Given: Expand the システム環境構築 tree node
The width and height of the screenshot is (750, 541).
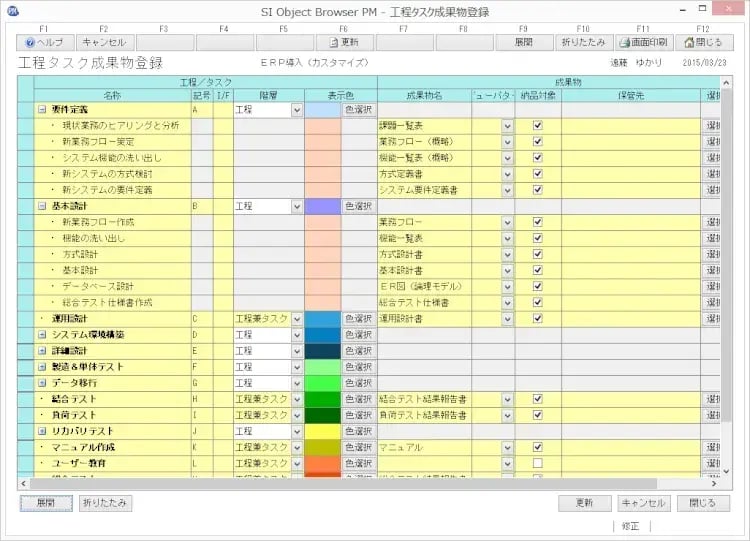Looking at the screenshot, I should [42, 334].
